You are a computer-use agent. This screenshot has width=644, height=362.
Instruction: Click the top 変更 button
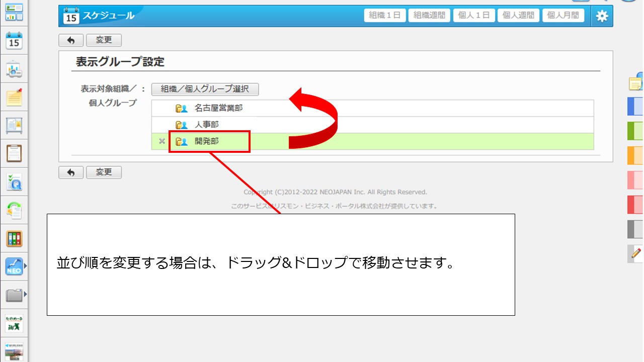coord(104,40)
